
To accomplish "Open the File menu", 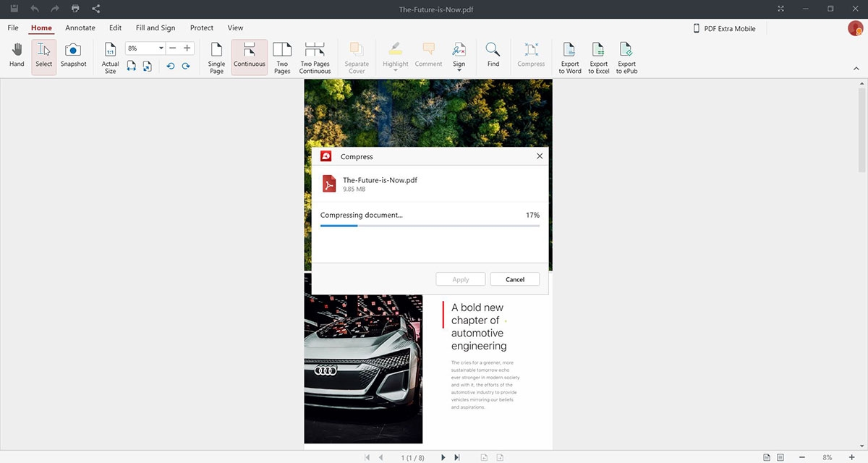I will [x=13, y=28].
